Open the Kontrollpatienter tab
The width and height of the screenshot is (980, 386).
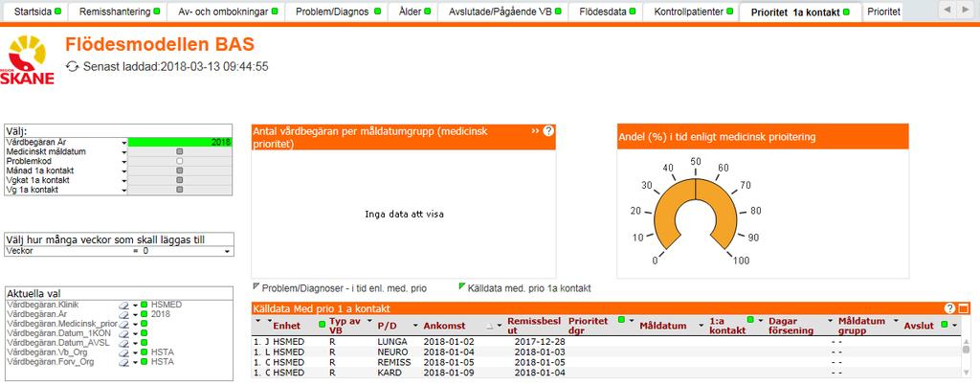689,11
